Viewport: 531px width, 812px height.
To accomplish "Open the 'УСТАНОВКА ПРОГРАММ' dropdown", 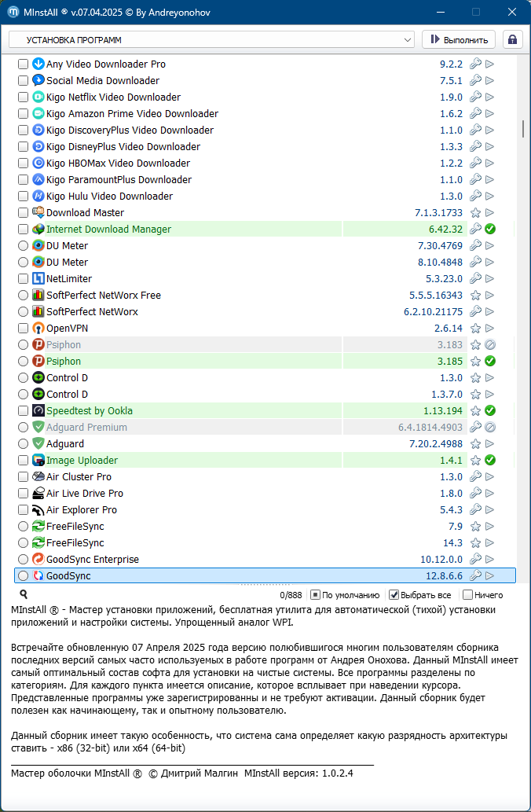I will pyautogui.click(x=211, y=40).
